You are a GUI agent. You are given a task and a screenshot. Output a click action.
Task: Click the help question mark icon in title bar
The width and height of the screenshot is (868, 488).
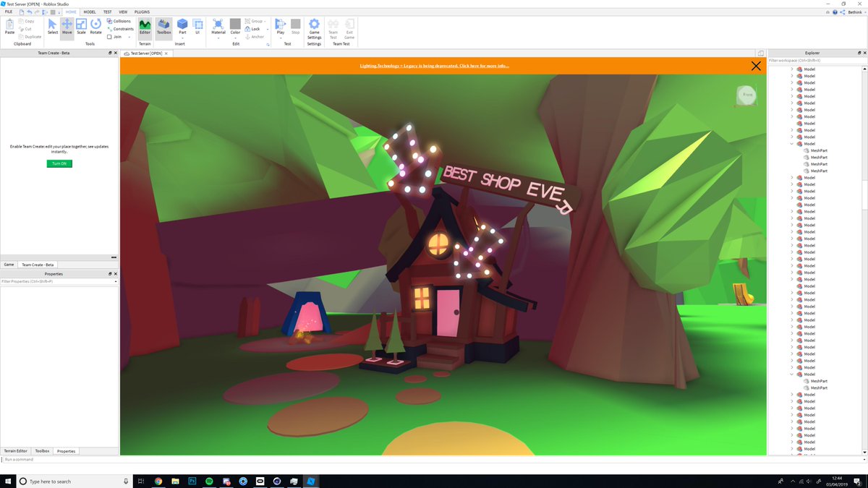835,12
